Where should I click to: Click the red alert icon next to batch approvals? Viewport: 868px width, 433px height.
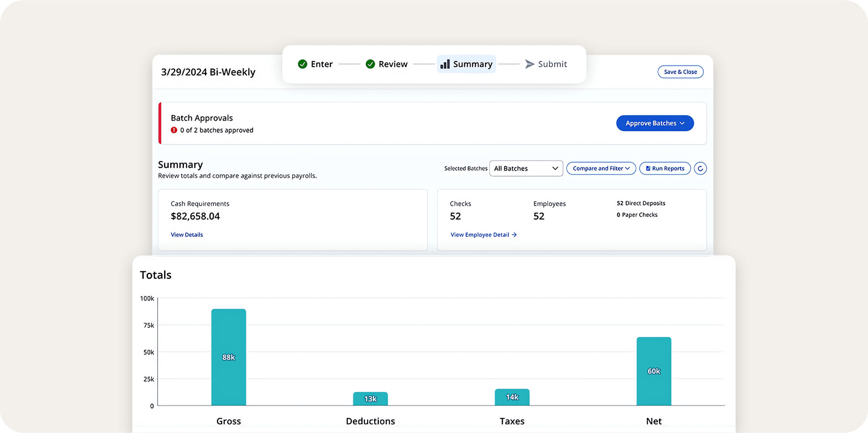click(x=174, y=130)
